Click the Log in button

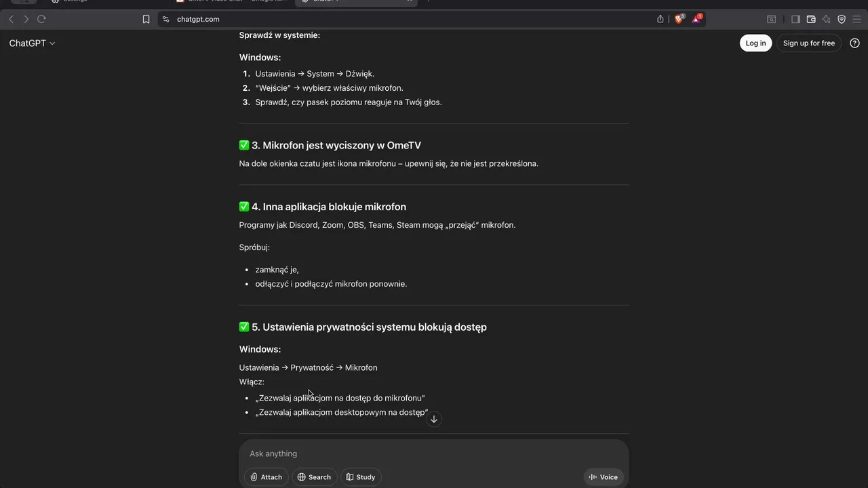click(x=755, y=43)
